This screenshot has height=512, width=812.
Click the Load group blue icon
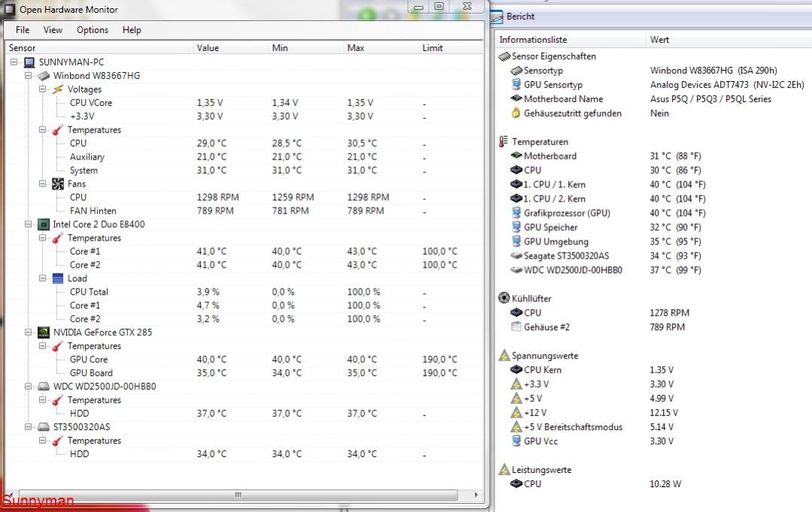pos(58,279)
